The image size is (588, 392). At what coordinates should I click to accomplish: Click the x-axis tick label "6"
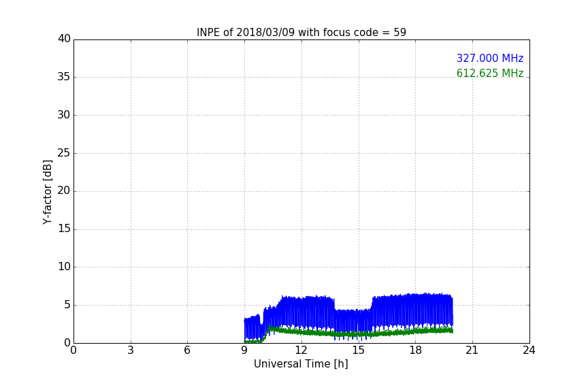coord(187,350)
